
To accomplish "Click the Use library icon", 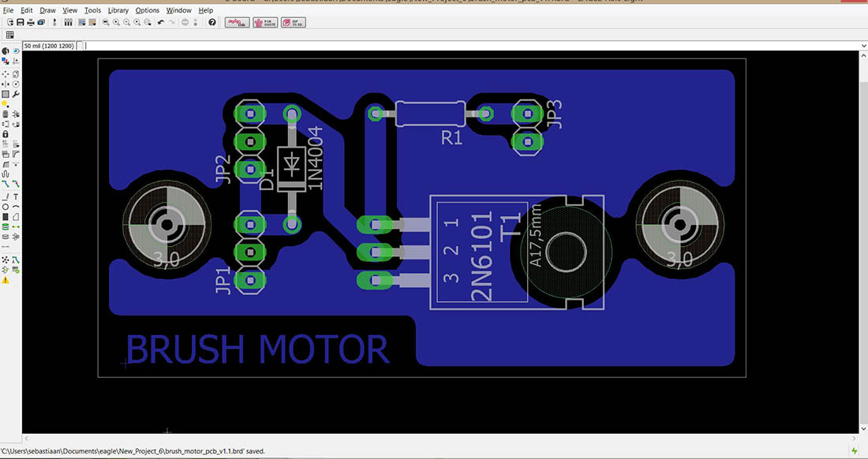I will tap(68, 22).
